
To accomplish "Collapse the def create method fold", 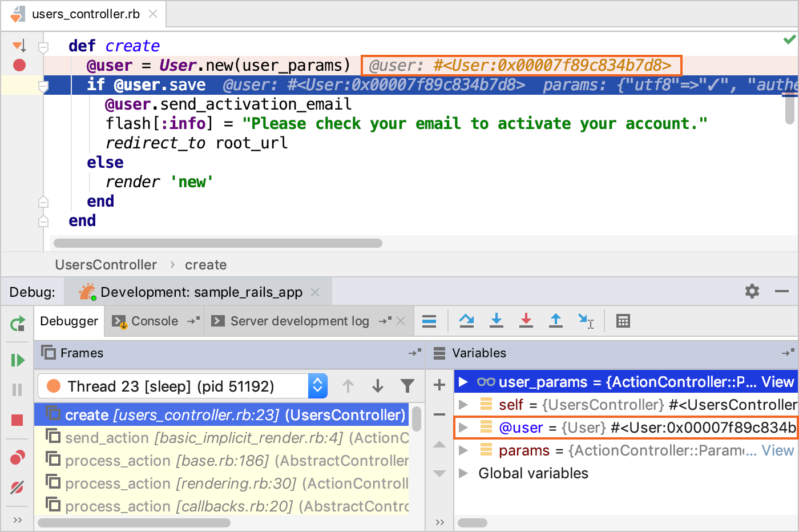I will [43, 47].
